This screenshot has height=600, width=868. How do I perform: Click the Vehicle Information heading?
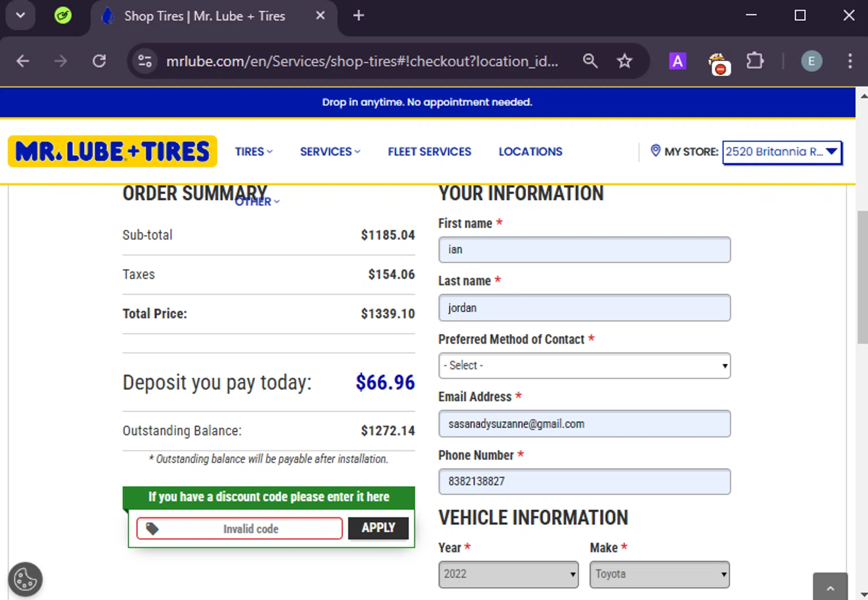533,517
